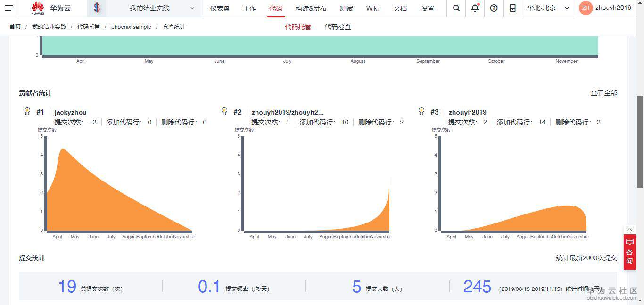Click contributor name jackyzhou
Image resolution: width=644 pixels, height=305 pixels.
[x=70, y=112]
